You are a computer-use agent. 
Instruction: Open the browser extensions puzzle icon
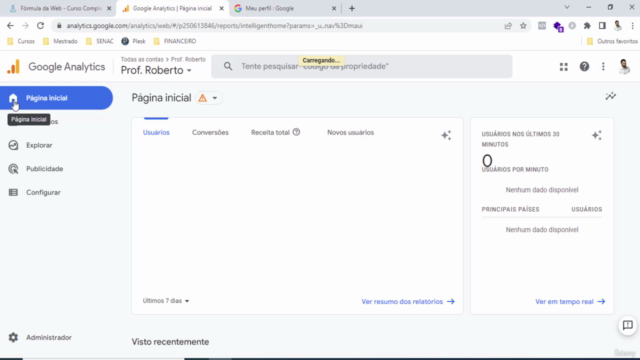[x=587, y=26]
